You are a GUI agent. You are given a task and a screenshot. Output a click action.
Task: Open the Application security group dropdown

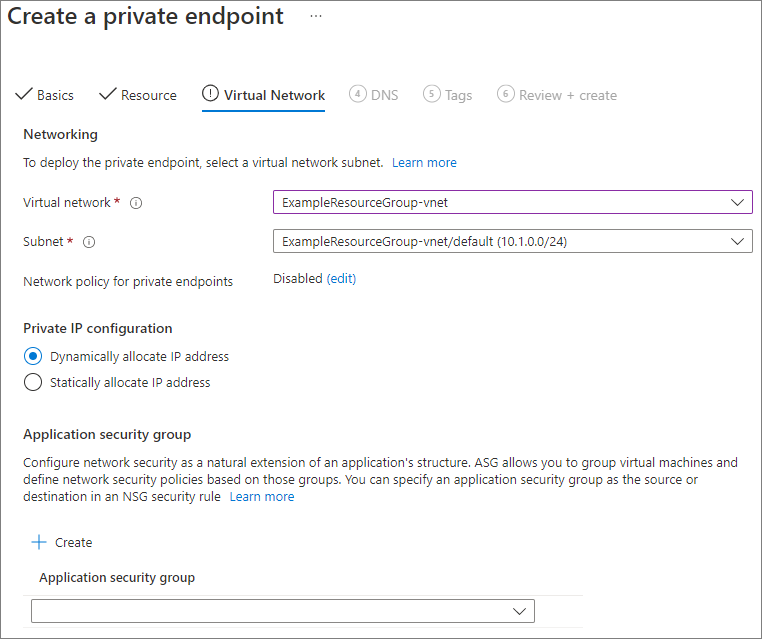point(283,611)
